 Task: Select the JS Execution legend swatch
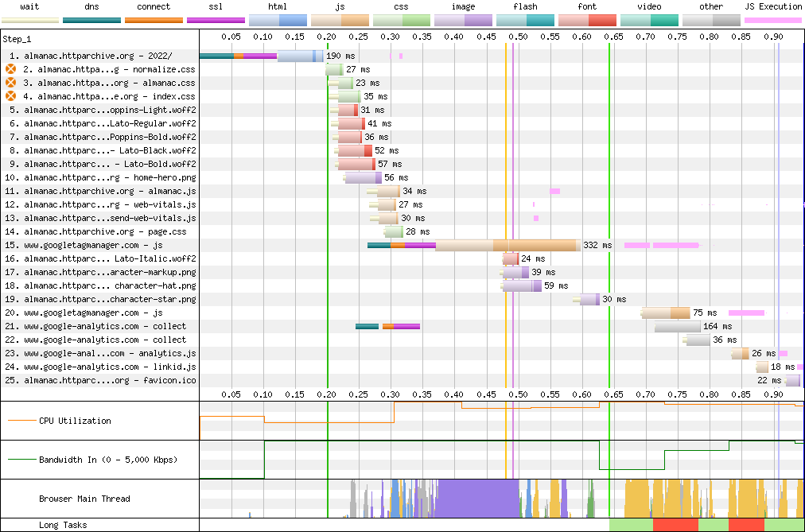(772, 20)
